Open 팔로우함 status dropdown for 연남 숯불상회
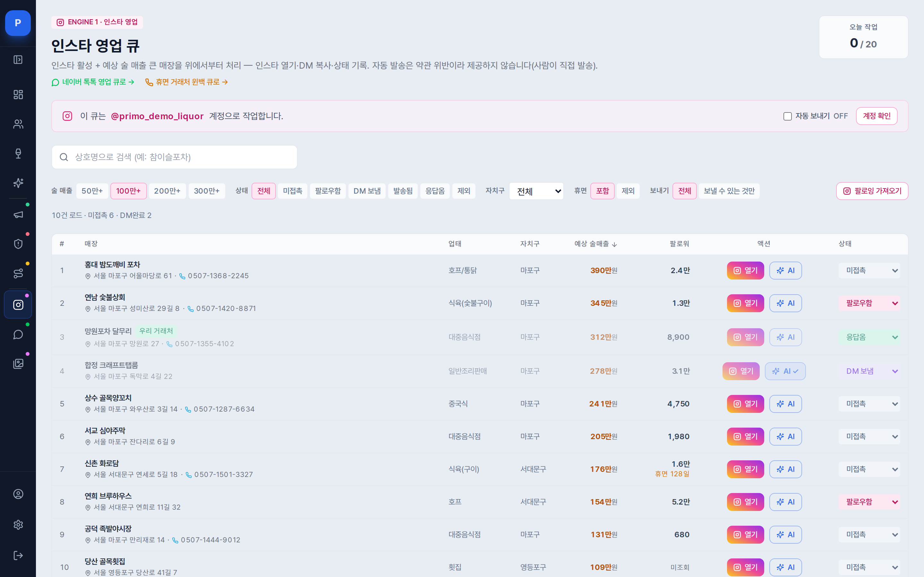 [x=869, y=303]
